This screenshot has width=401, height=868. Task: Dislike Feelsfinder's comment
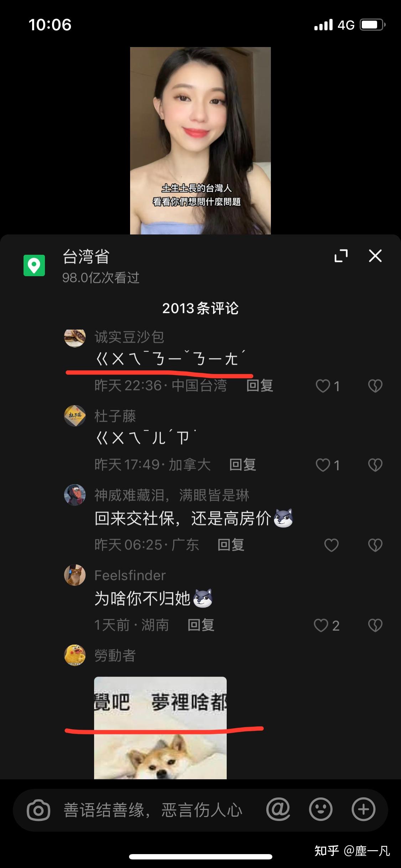pyautogui.click(x=375, y=625)
